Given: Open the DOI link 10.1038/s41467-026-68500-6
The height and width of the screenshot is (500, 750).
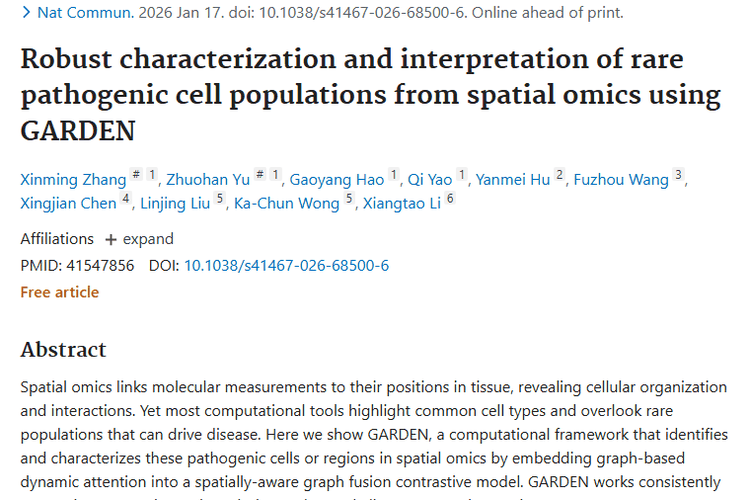Looking at the screenshot, I should coord(286,266).
